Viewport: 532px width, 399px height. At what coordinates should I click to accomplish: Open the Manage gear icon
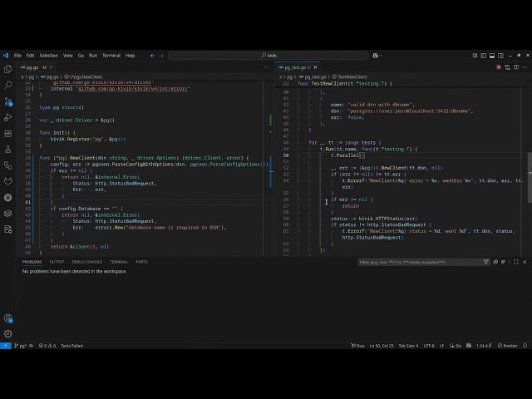[7, 334]
